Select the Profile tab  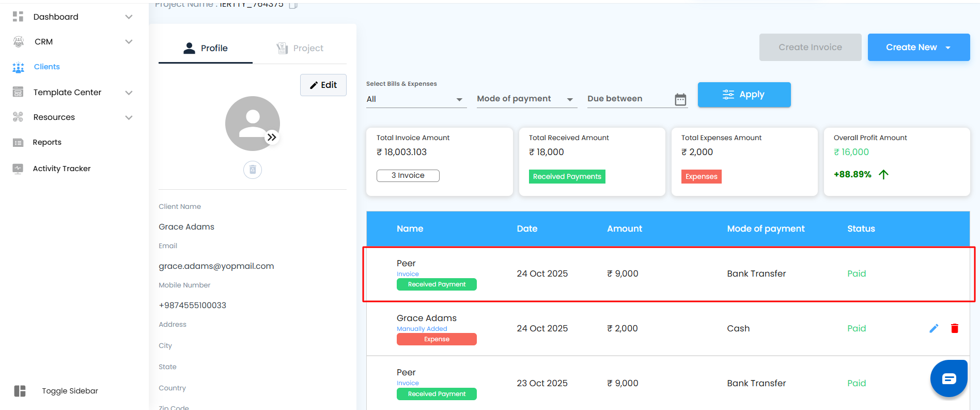point(206,48)
